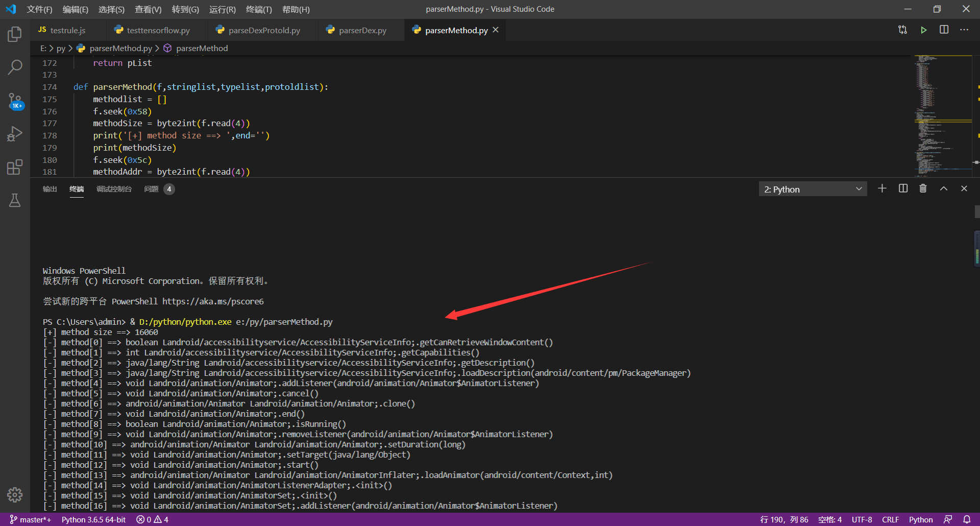Screen dimensions: 980x526
Task: Click terminal line 'method size ==> 16060'
Action: point(101,332)
